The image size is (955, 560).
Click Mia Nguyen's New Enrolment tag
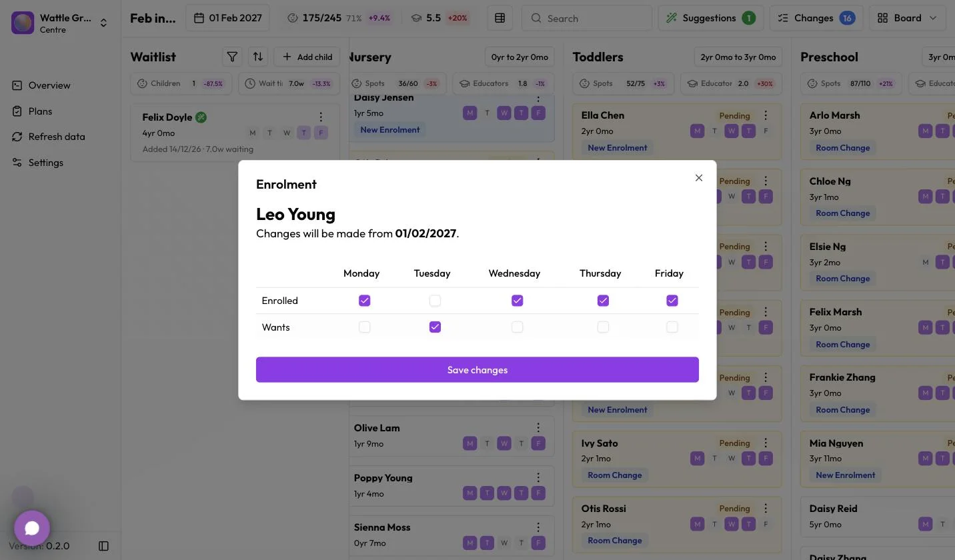pos(845,475)
